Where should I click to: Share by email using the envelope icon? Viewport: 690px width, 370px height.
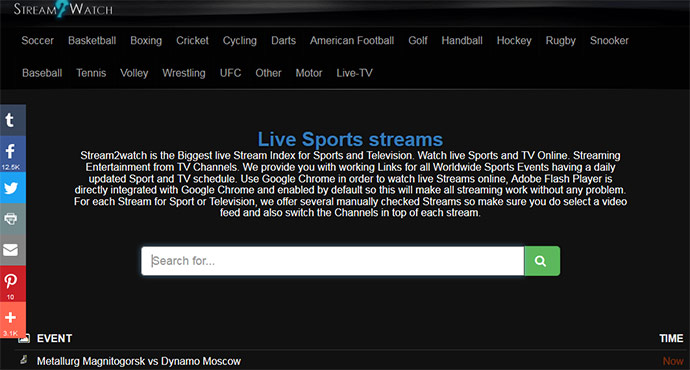[13, 250]
